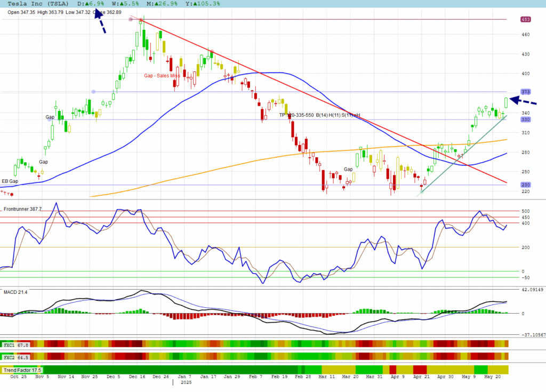The image size is (546, 392).
Task: Click the Mar 20 date label
Action: [x=350, y=377]
